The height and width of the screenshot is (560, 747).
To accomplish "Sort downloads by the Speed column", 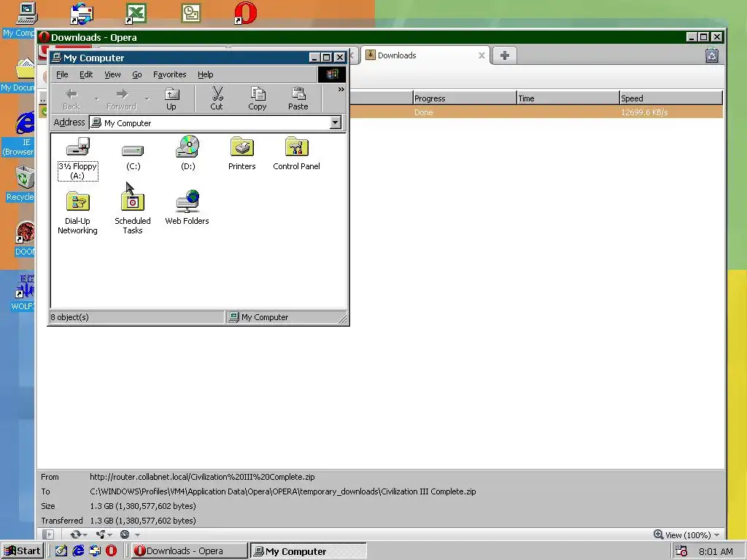I will click(x=671, y=98).
